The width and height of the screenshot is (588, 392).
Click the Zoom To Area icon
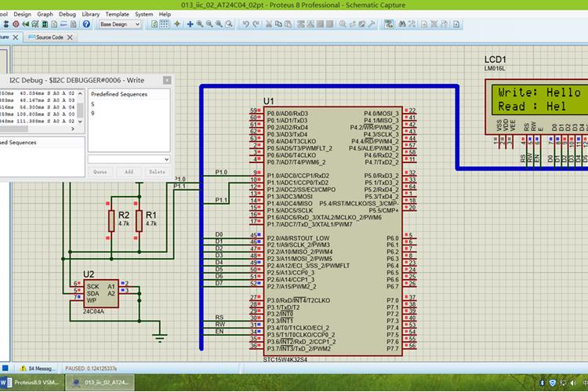[229, 24]
